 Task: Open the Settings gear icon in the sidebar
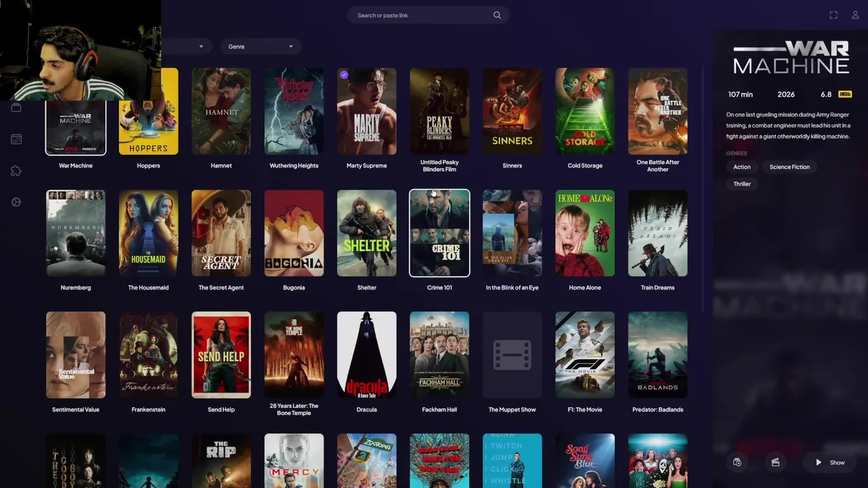point(16,202)
